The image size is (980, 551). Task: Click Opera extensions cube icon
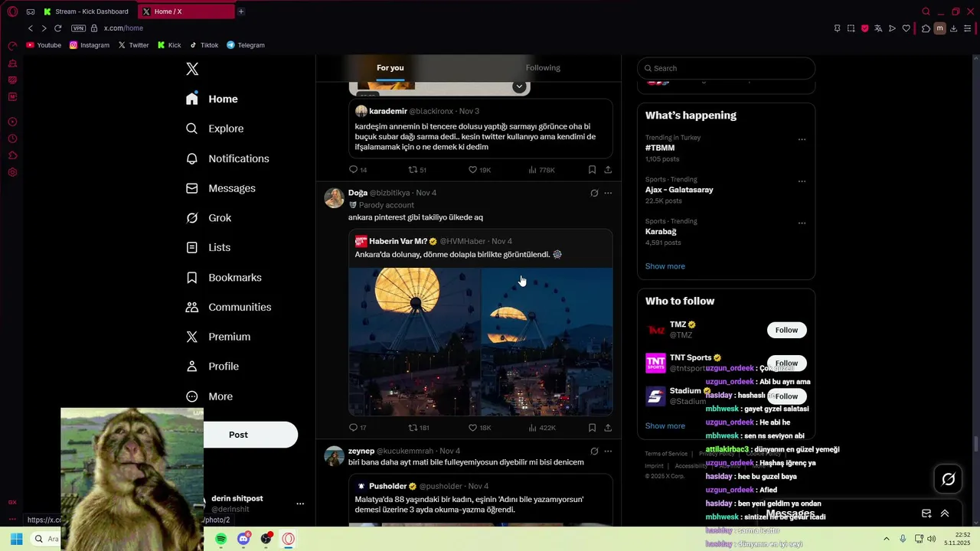tap(926, 28)
